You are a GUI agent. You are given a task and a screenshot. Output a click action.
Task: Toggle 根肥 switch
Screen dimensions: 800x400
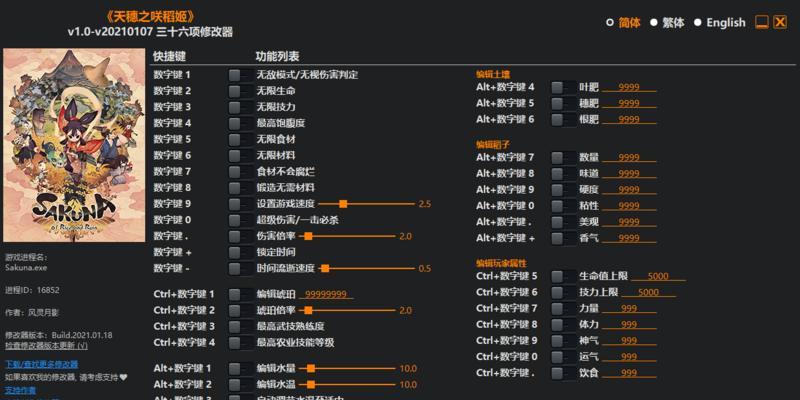(x=563, y=120)
